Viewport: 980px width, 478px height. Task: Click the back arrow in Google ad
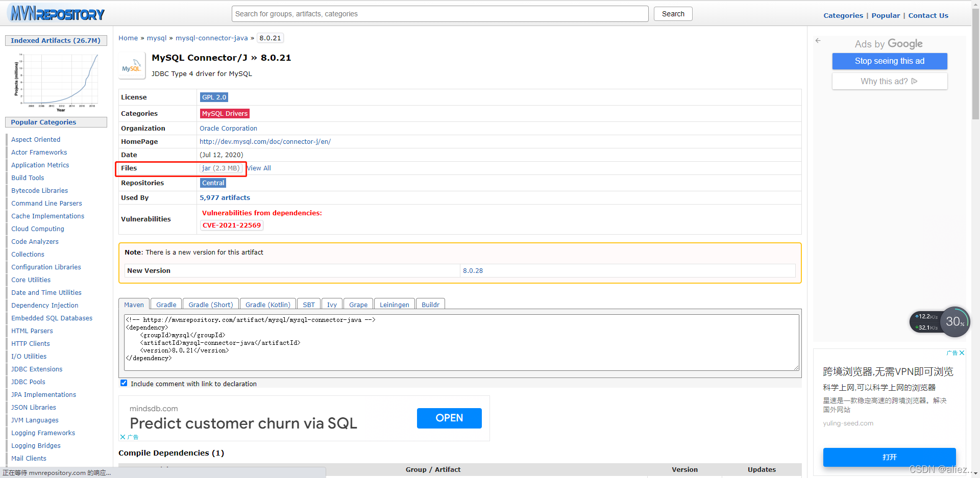point(818,40)
